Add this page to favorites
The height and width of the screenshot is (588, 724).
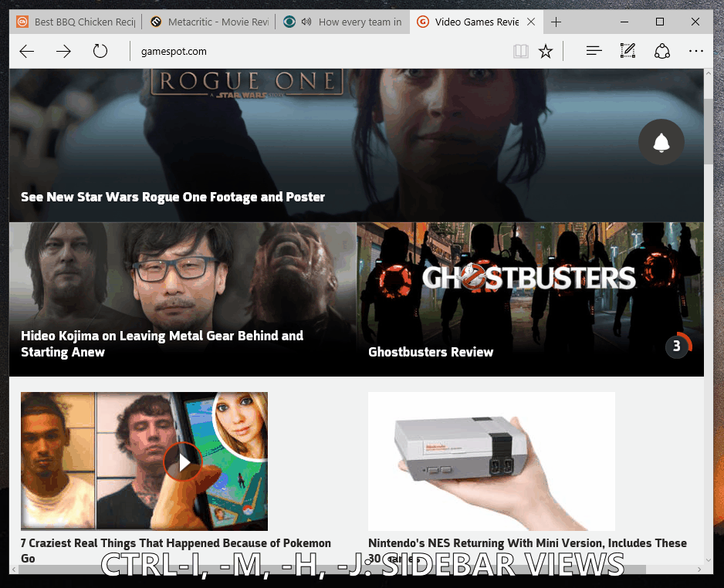tap(546, 51)
